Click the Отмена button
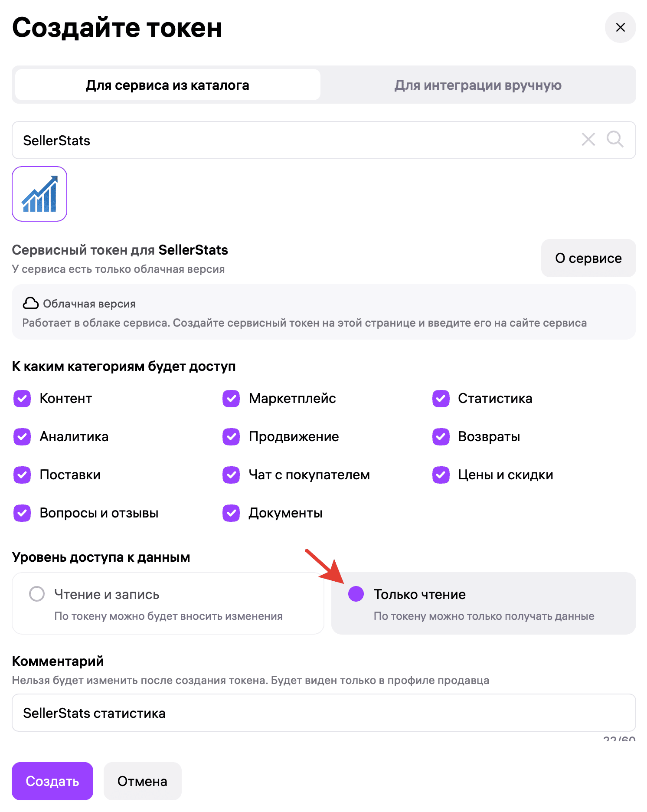This screenshot has width=647, height=812. point(142,781)
